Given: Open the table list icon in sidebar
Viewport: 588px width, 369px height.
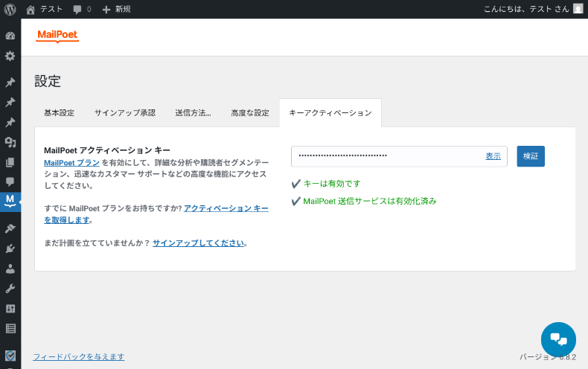Looking at the screenshot, I should coord(10,329).
